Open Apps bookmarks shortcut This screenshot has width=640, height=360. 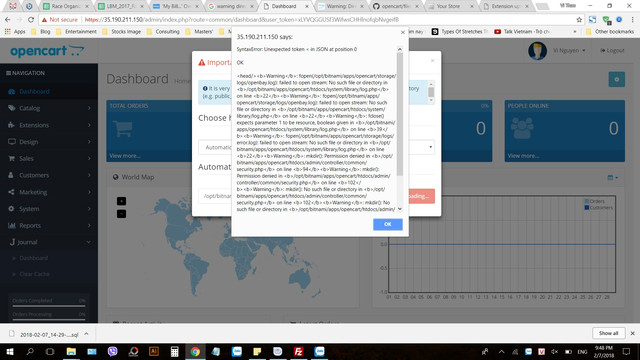[15, 31]
